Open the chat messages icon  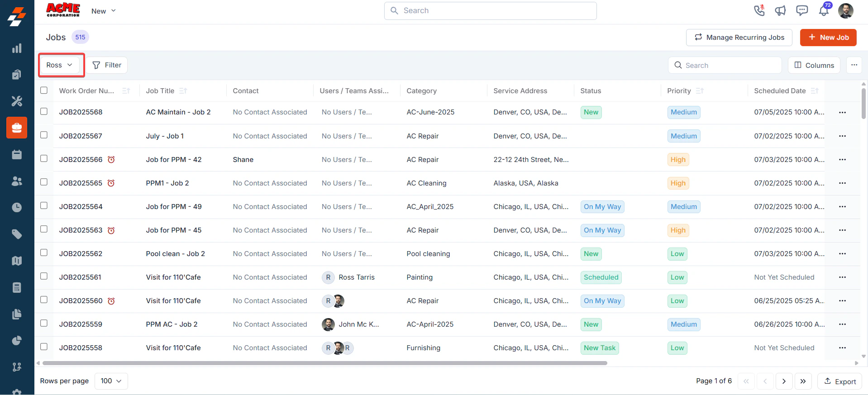click(802, 10)
